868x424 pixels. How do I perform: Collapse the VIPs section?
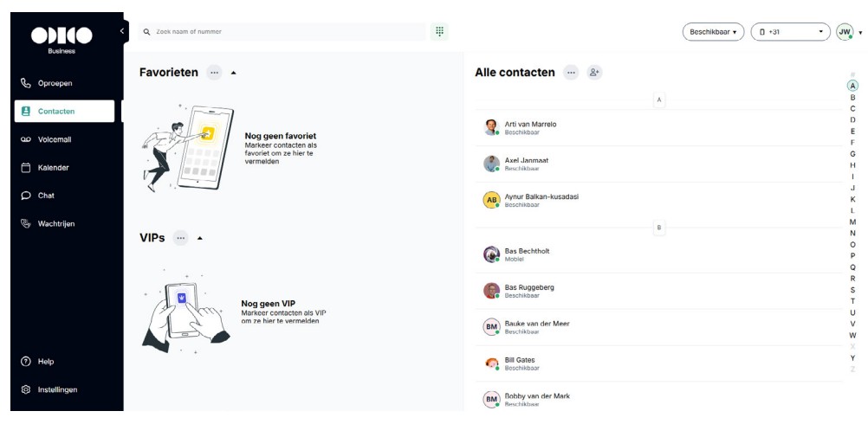tap(200, 238)
